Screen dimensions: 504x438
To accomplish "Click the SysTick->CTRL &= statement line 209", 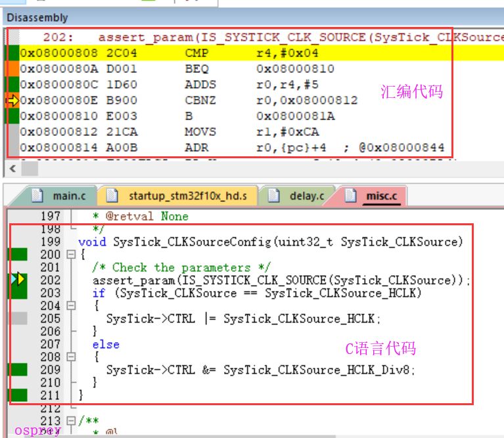I will (x=261, y=370).
